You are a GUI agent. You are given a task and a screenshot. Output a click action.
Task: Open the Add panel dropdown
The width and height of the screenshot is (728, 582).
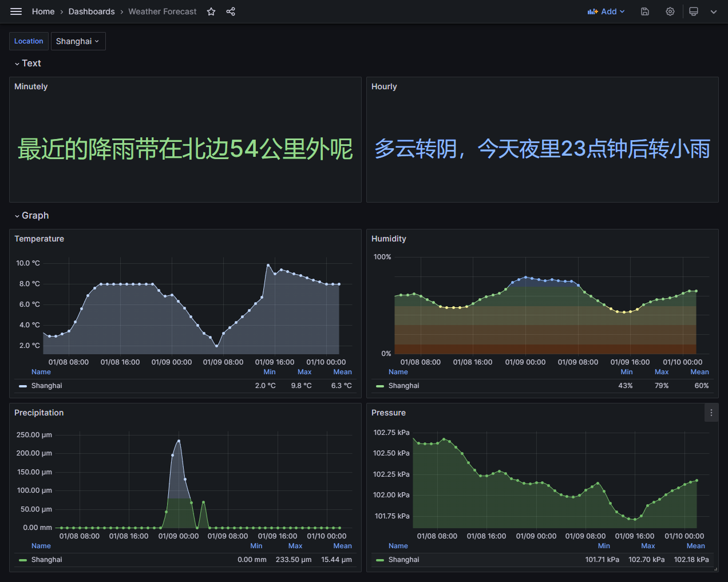(606, 11)
